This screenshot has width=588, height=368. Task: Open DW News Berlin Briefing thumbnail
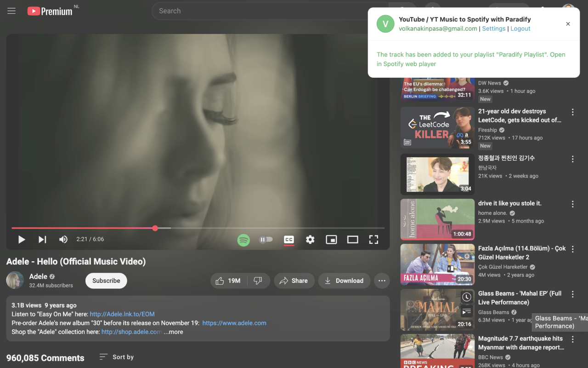tap(437, 88)
